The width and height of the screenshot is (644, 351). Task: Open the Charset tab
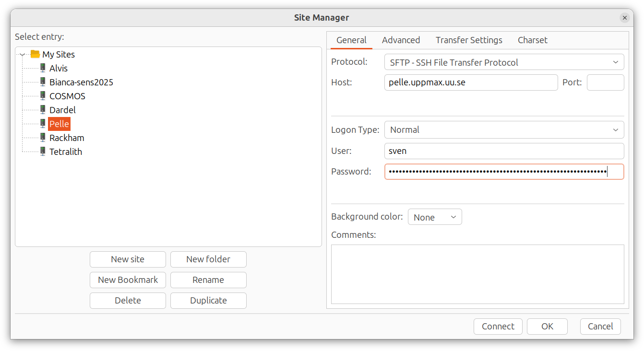[532, 40]
